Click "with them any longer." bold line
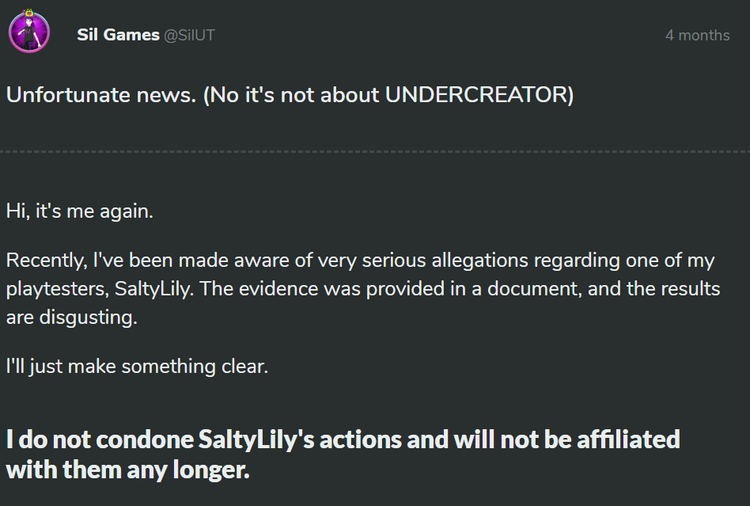Image resolution: width=750 pixels, height=506 pixels. [x=127, y=469]
